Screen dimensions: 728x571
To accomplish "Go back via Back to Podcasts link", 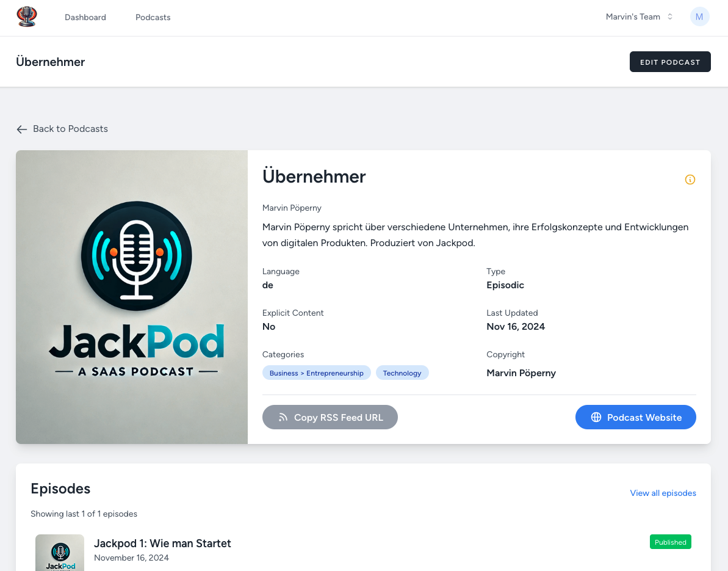I will click(62, 129).
